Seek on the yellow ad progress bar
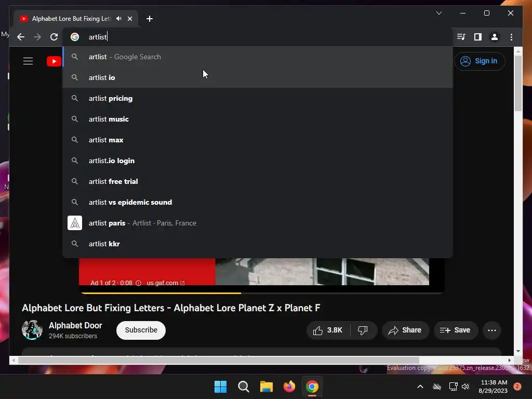Image resolution: width=532 pixels, height=399 pixels. [161, 293]
